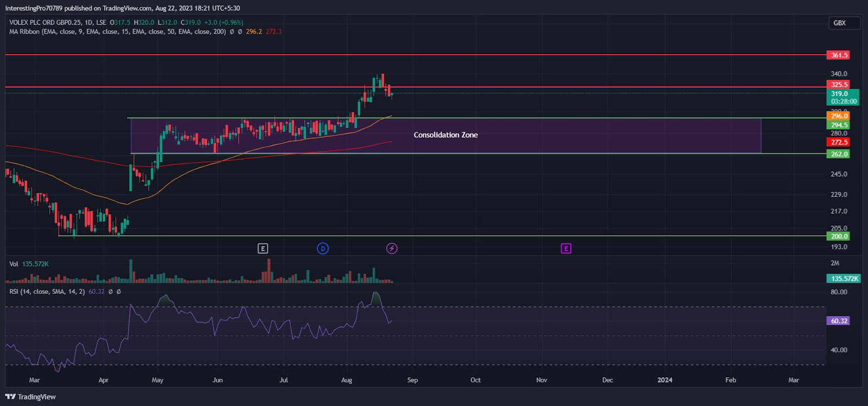The width and height of the screenshot is (868, 406).
Task: Click the 294.5 green price label
Action: (839, 125)
